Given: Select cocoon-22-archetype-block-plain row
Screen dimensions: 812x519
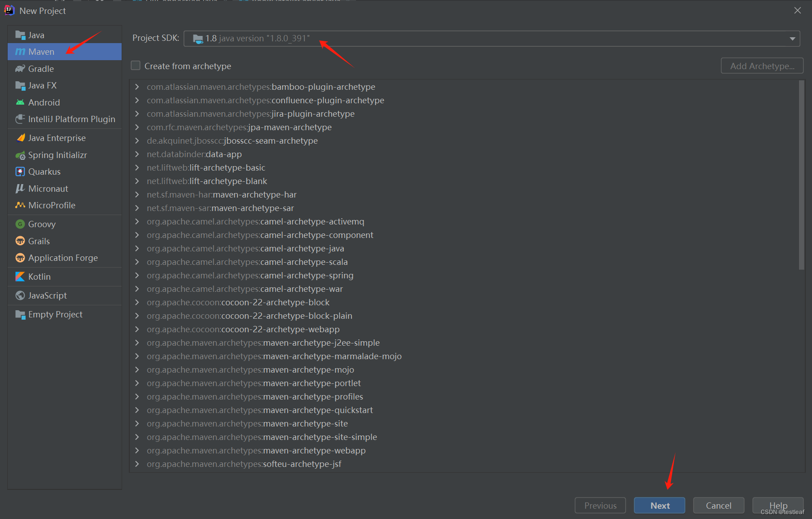Looking at the screenshot, I should point(464,316).
